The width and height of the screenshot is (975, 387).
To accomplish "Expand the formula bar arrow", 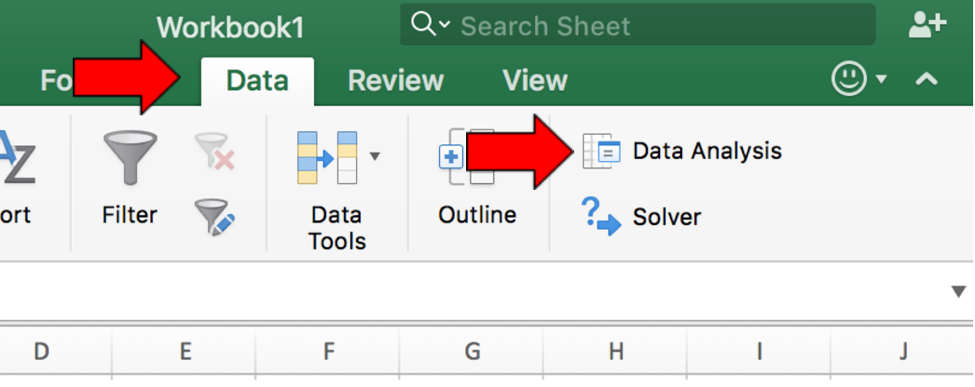I will [959, 291].
